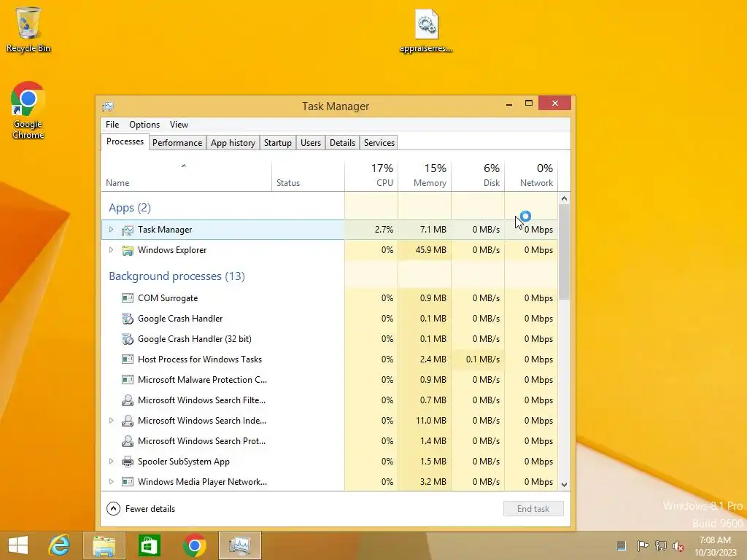This screenshot has height=560, width=747.
Task: Switch to the App history tab
Action: click(233, 143)
